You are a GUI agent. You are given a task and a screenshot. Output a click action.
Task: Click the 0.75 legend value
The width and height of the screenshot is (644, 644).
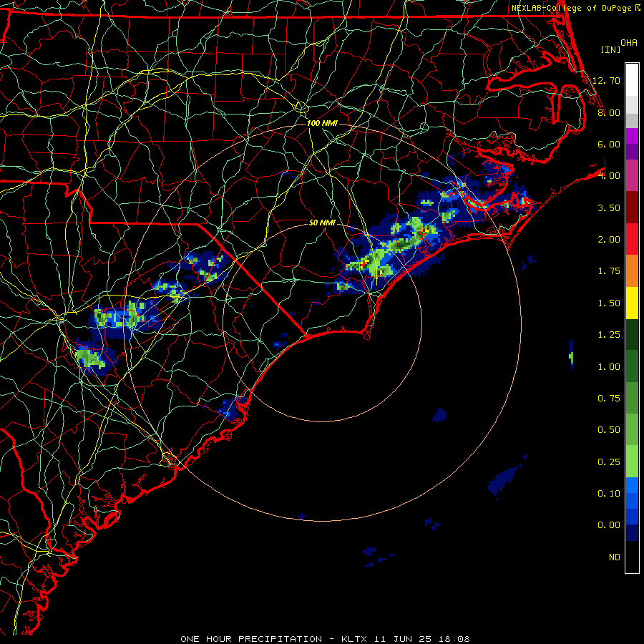[609, 399]
